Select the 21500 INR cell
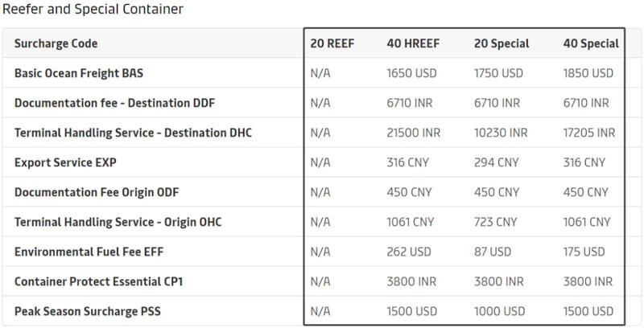 coord(414,133)
